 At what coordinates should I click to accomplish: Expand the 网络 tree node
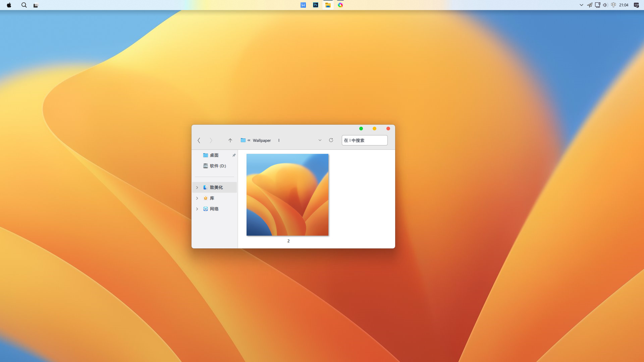(197, 209)
